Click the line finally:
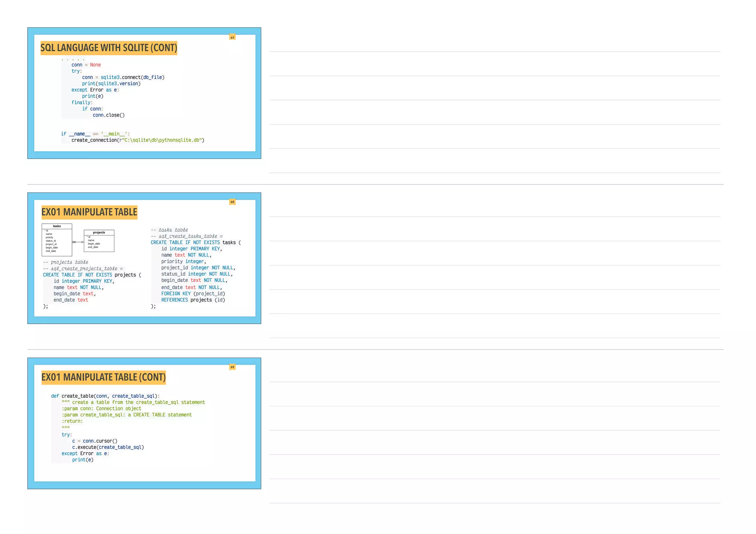The image size is (756, 534). click(82, 103)
